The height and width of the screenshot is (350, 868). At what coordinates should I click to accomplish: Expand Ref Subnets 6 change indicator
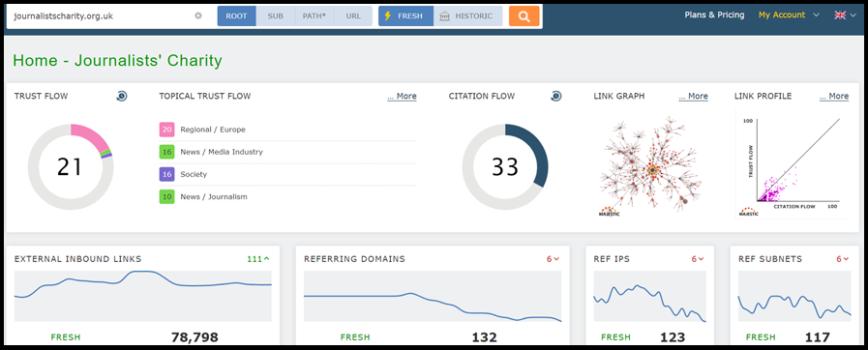(843, 259)
